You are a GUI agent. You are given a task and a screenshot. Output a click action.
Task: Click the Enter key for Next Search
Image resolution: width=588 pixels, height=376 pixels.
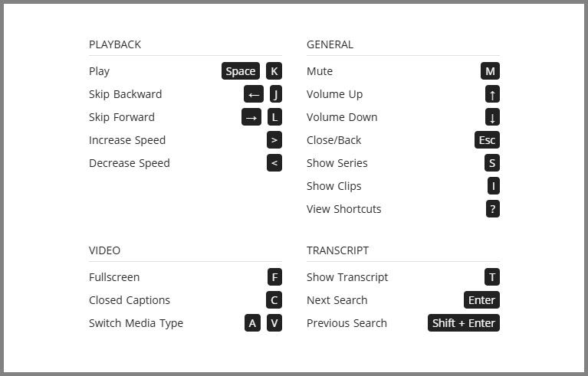click(481, 300)
